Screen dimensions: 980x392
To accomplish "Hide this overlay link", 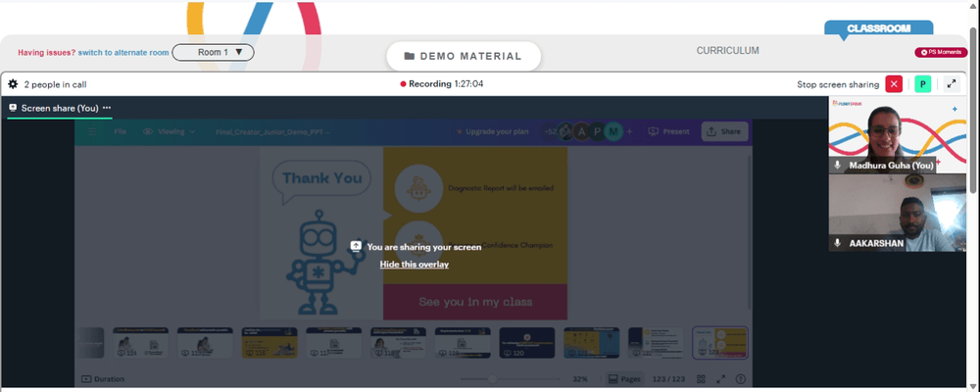I will coord(414,264).
